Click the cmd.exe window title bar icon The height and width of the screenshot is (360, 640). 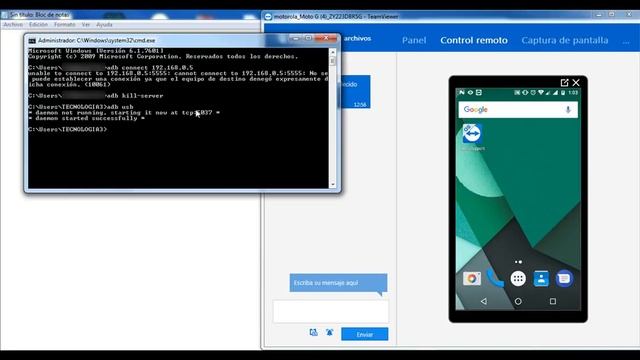click(32, 40)
